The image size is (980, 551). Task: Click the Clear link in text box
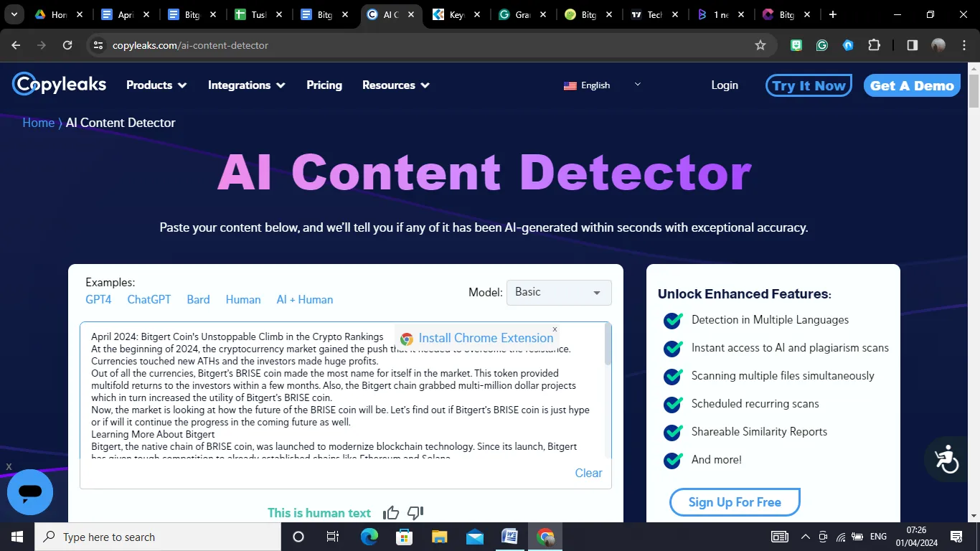588,473
